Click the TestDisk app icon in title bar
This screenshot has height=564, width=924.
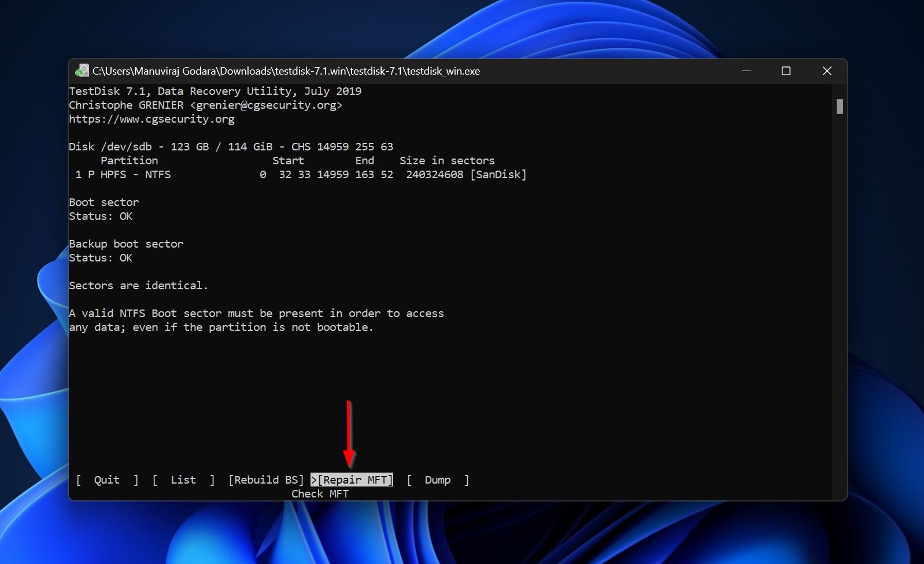click(82, 71)
